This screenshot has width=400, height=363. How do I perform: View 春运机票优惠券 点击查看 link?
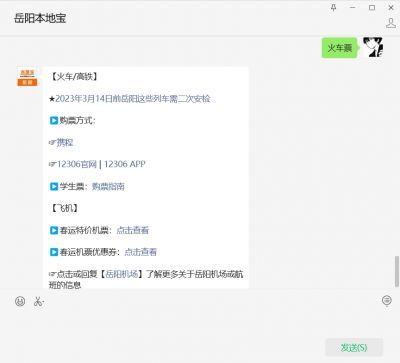[x=141, y=252]
